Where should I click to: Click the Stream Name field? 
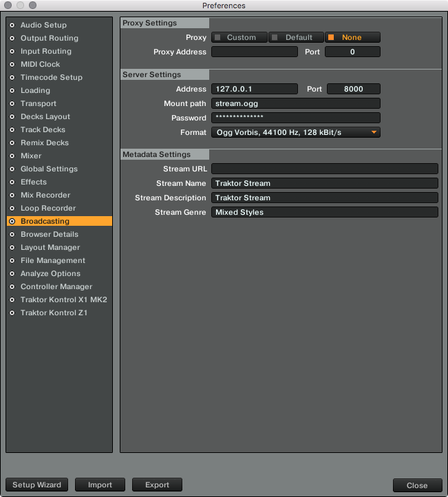[325, 183]
